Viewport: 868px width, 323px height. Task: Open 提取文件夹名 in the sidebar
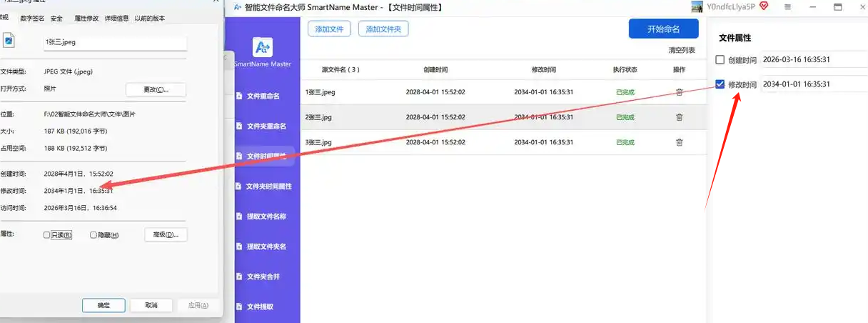[261, 246]
